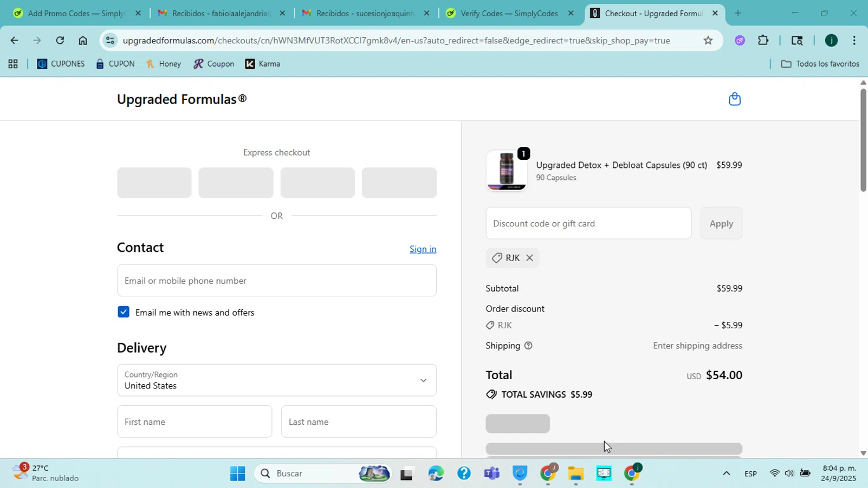868x488 pixels.
Task: Open the Karma bookmark
Action: click(263, 64)
